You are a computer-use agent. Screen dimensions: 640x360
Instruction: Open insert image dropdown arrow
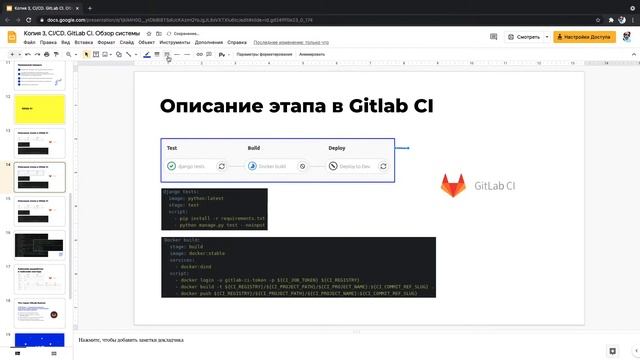(111, 54)
